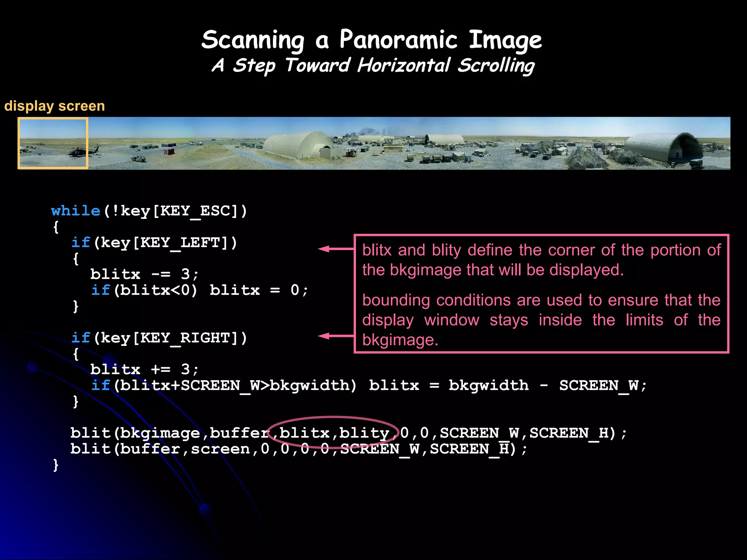Viewport: 747px width, 560px height.
Task: Click the 'if(key[KEY_RIGHT])' code line
Action: [159, 338]
